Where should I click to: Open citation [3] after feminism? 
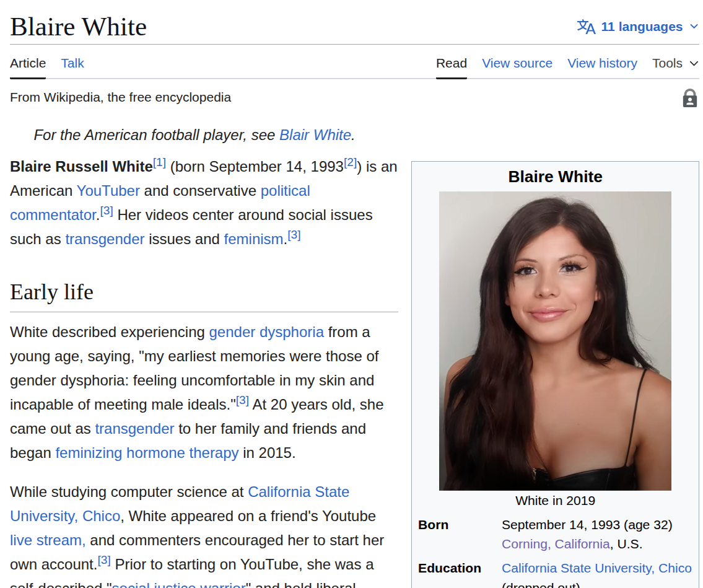tap(294, 235)
